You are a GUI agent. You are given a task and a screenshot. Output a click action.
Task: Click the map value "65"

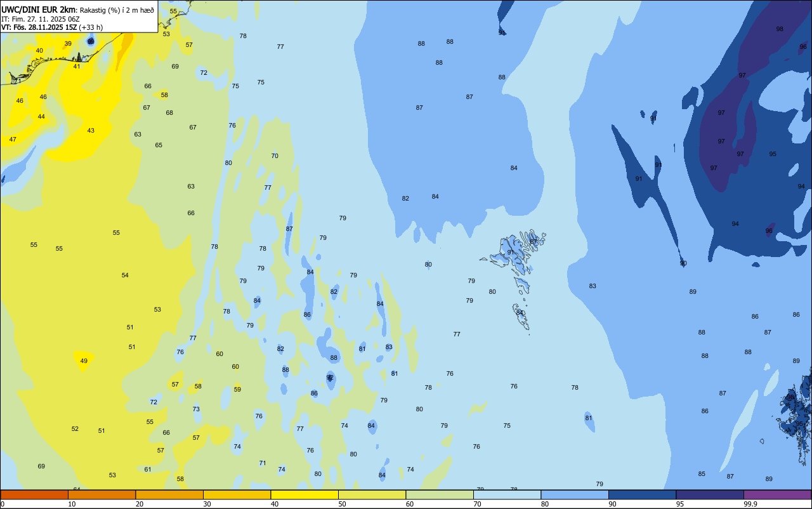pos(159,145)
